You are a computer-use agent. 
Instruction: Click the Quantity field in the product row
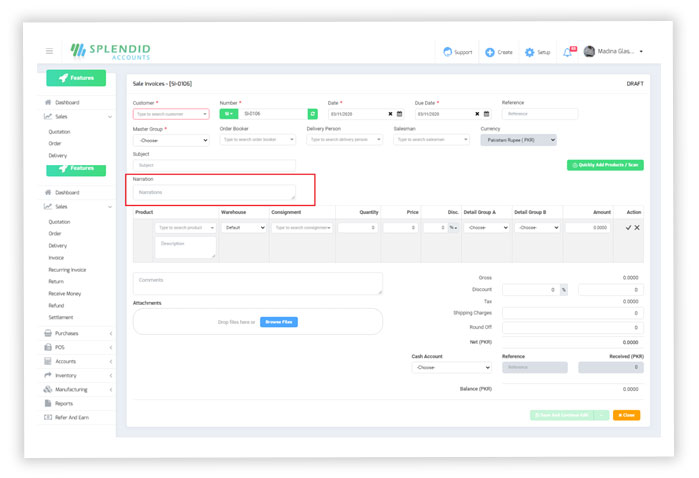(358, 228)
